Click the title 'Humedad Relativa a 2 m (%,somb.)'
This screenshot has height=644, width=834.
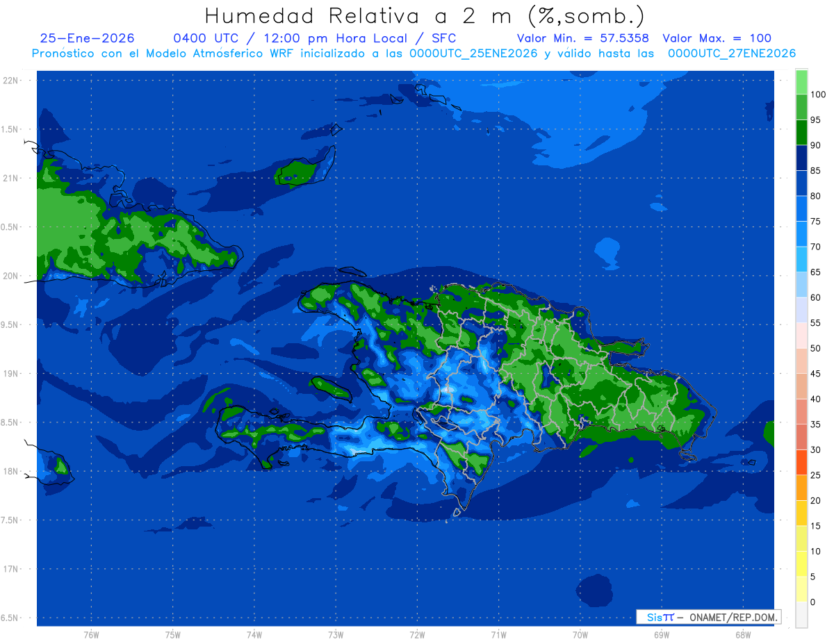[x=425, y=16]
